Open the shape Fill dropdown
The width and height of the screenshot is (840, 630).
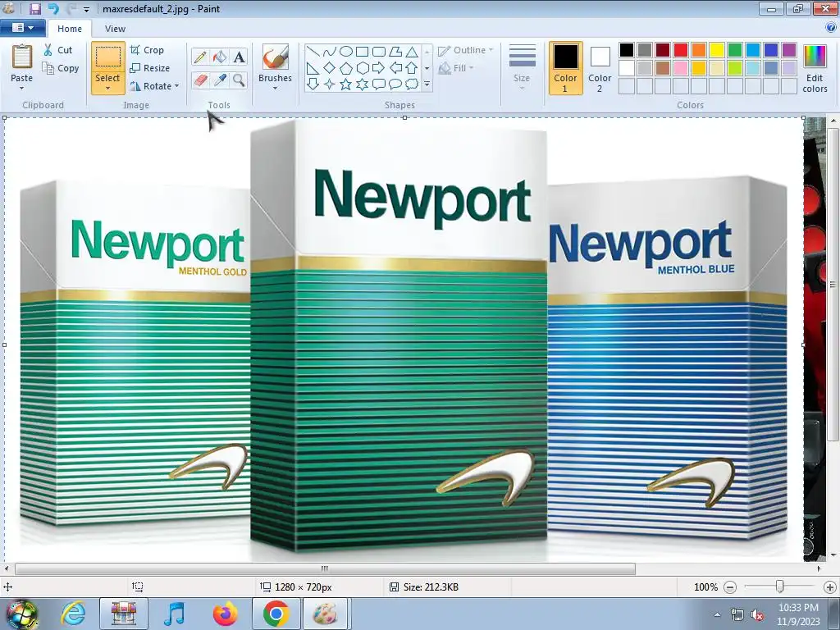pos(456,68)
